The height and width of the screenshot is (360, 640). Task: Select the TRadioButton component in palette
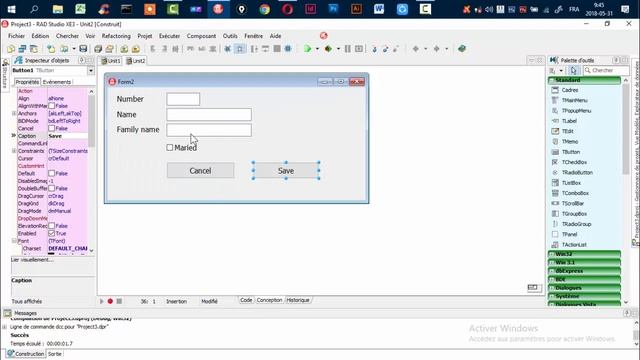[x=577, y=173]
